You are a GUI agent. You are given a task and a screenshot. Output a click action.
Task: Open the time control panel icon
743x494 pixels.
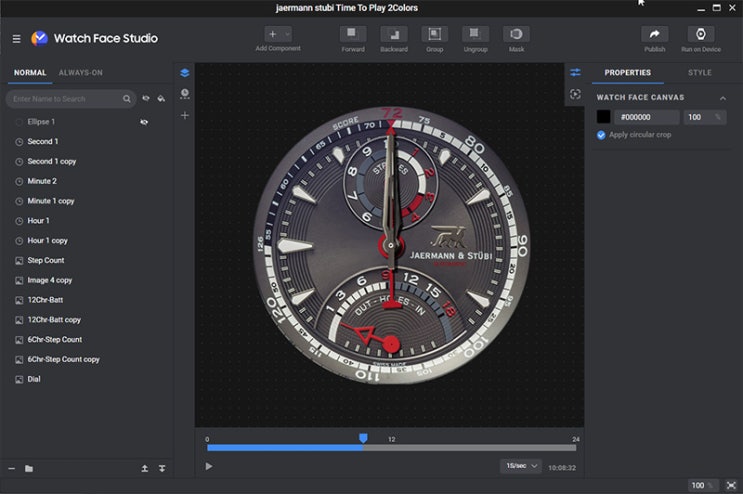click(x=185, y=94)
